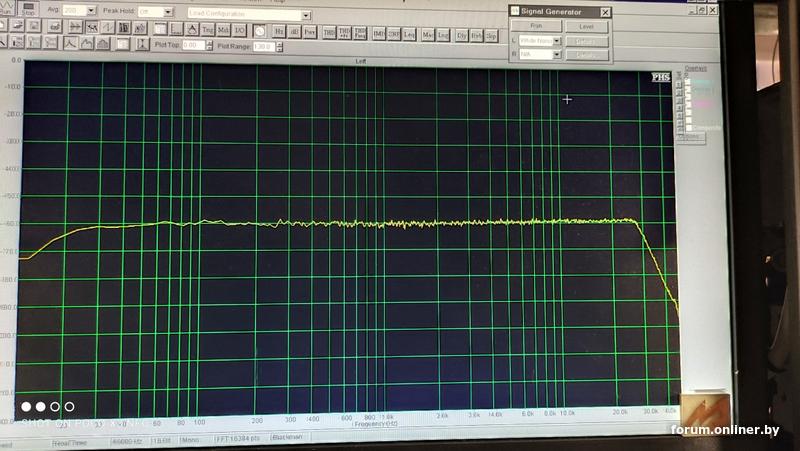Expand the Load Configuration dropdown
The height and width of the screenshot is (451, 800).
[306, 15]
